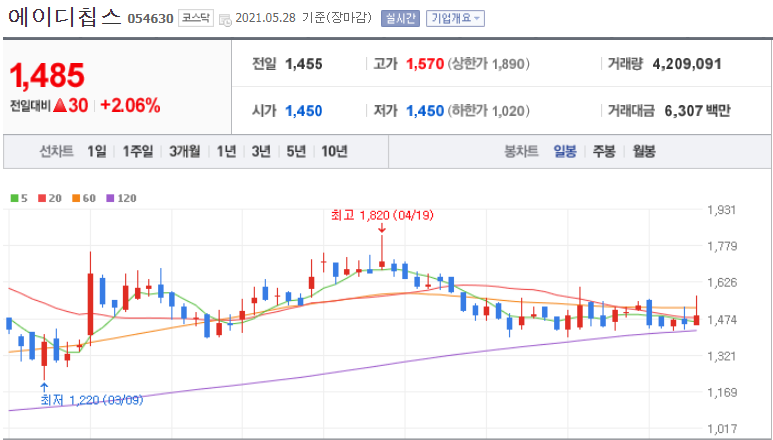Click the red up-triangle change icon
This screenshot has height=440, width=773.
coord(60,105)
